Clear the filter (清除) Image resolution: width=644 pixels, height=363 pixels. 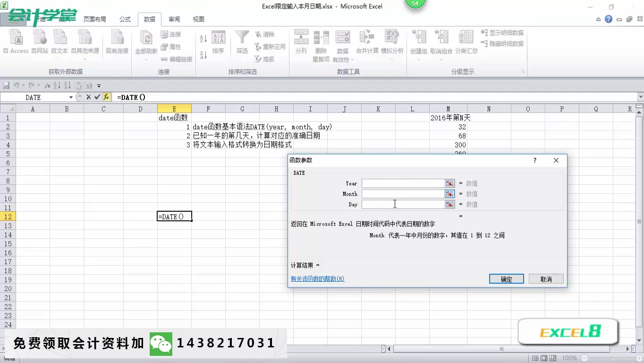pyautogui.click(x=264, y=35)
